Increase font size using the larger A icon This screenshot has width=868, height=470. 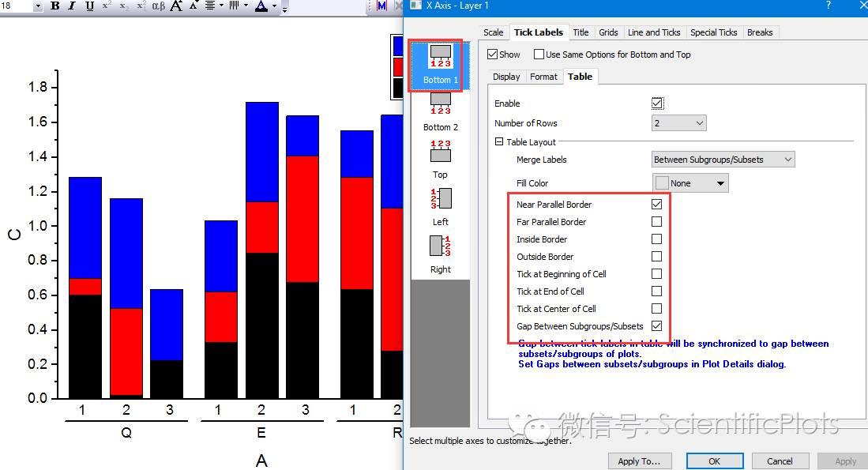click(x=176, y=8)
